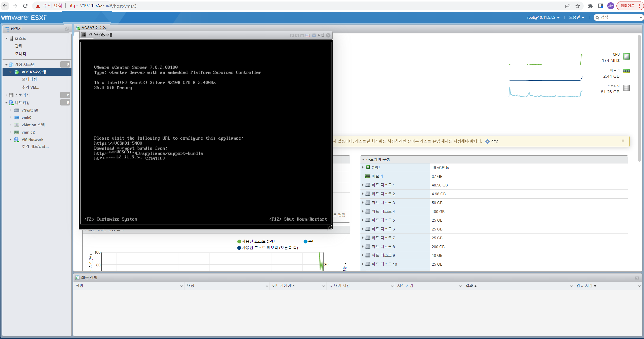
Task: Select vmk0 in networking tree
Action: coord(26,118)
